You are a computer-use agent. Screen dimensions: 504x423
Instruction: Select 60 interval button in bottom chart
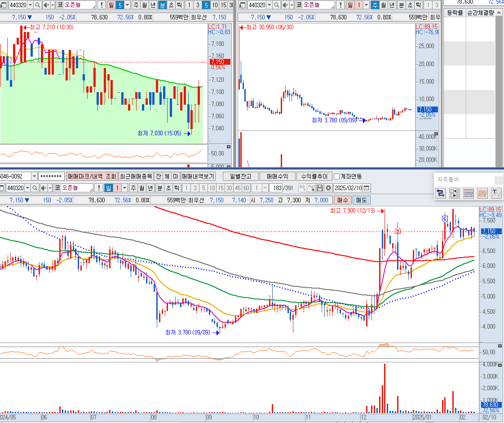(246, 188)
